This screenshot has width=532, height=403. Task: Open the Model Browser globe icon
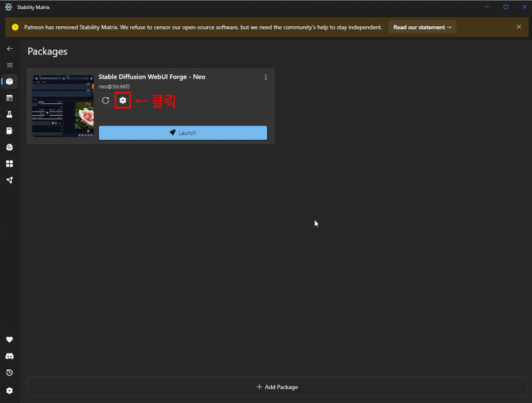point(10,147)
